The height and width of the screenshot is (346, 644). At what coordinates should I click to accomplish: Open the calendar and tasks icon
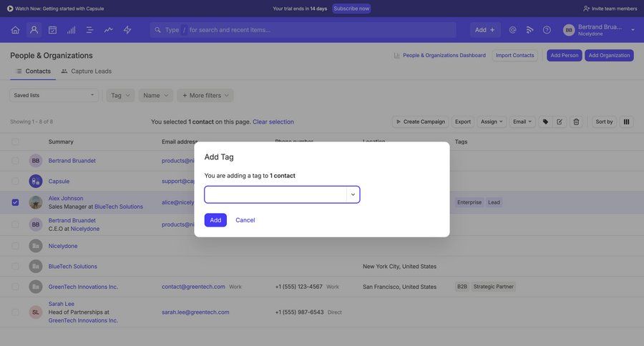(x=52, y=30)
